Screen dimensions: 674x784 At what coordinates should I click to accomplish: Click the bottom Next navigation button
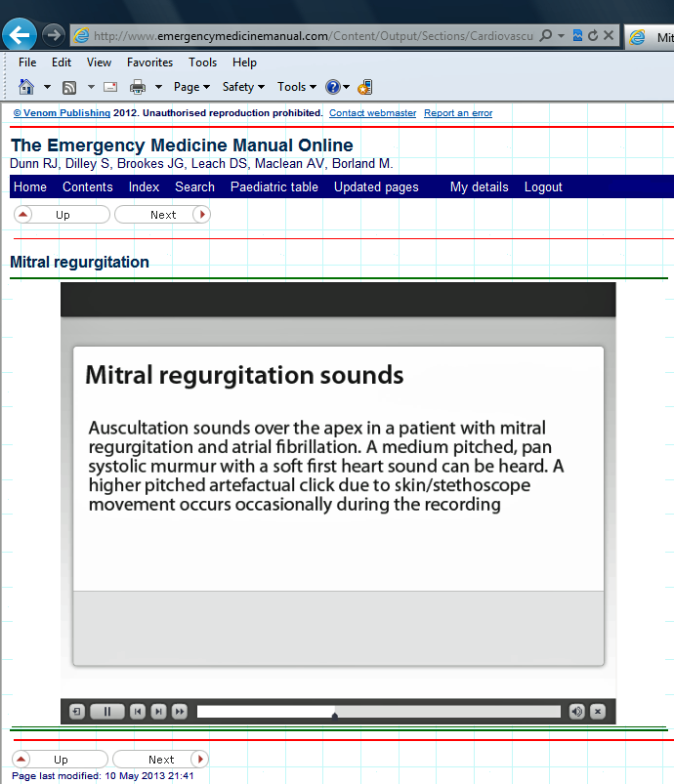pyautogui.click(x=160, y=759)
